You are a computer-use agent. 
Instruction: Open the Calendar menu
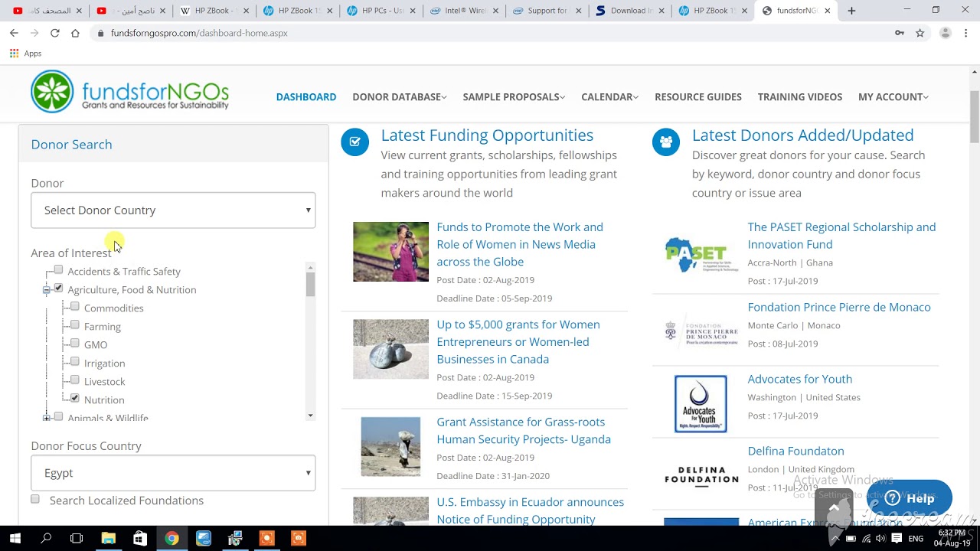609,97
